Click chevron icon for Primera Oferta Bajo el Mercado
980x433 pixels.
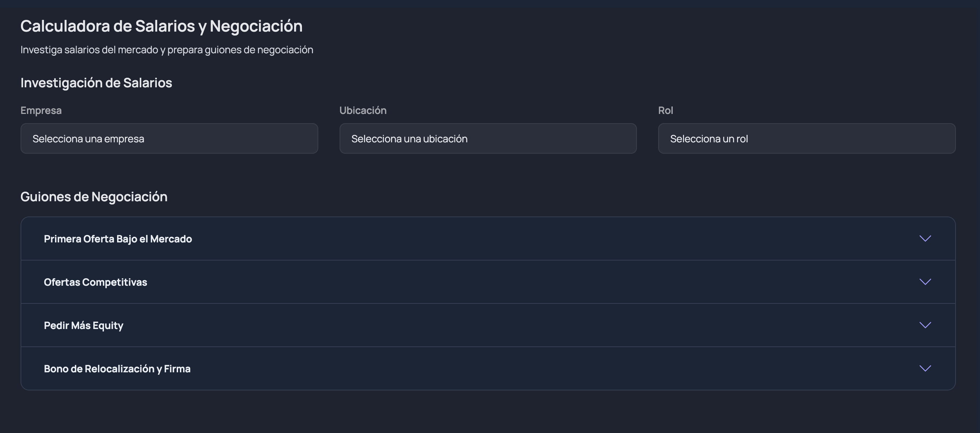click(x=925, y=239)
